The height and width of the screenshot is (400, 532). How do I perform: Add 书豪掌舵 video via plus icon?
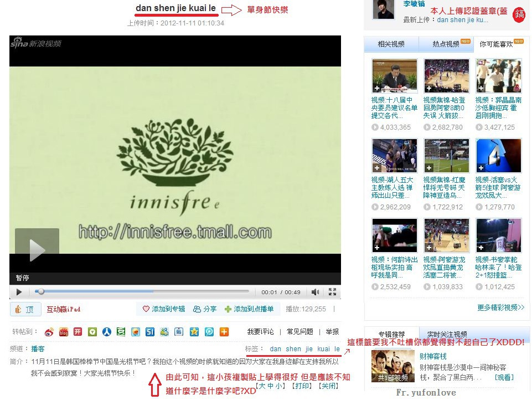coord(481,248)
